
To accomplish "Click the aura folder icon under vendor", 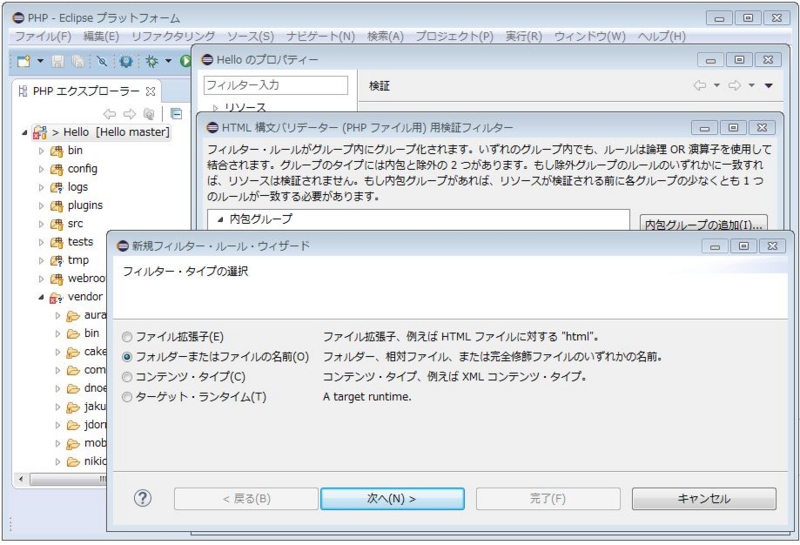I will tap(73, 316).
